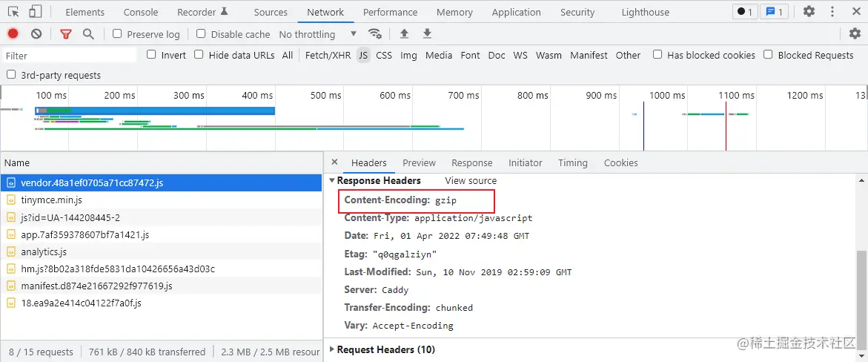Select hm.js?8b02a318fde5831da10426656a43d03c request
Image resolution: width=868 pixels, height=362 pixels.
[x=161, y=269]
